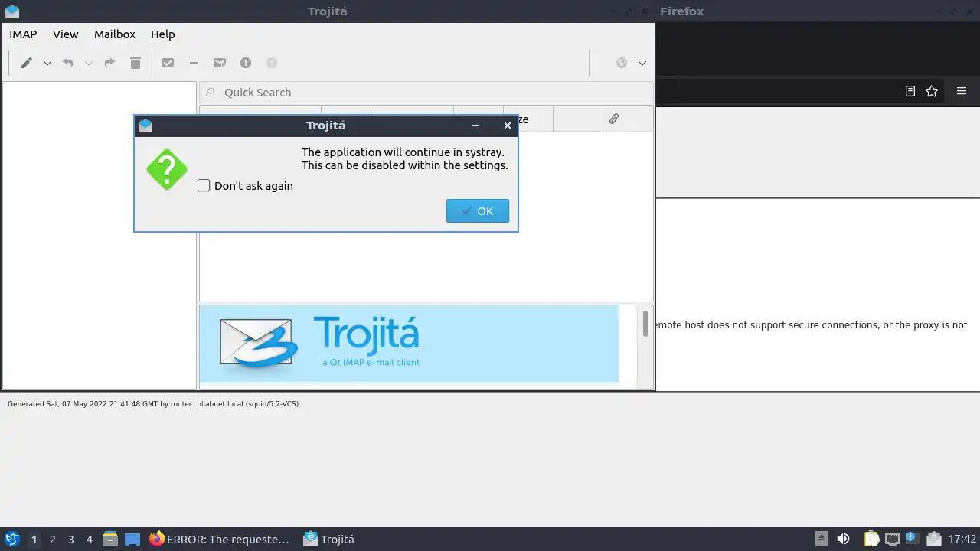The width and height of the screenshot is (980, 551).
Task: Click the Trojitá mail systray icon
Action: [933, 539]
